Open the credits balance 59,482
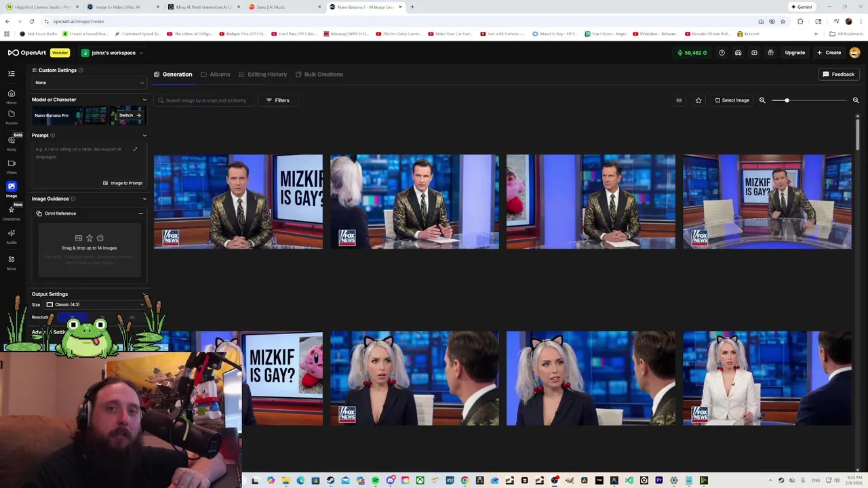The width and height of the screenshot is (868, 488). click(692, 53)
